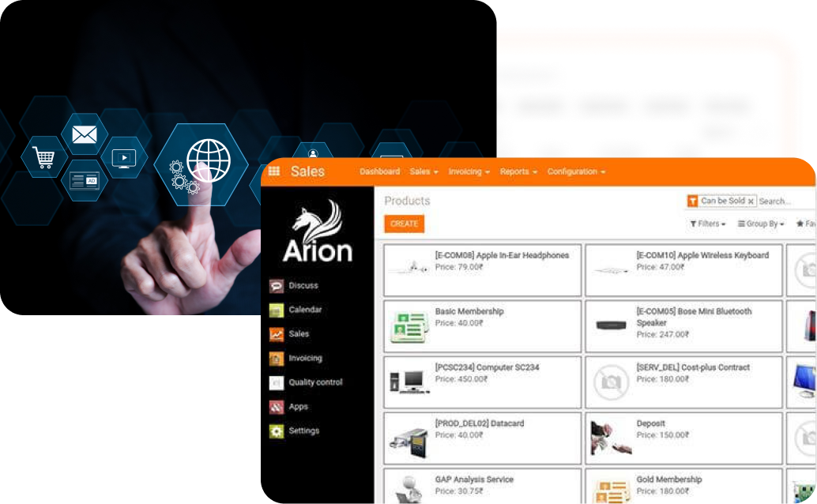Viewport: 817px width, 504px height.
Task: Open the Invoicing app icon in sidebar
Action: 277,359
